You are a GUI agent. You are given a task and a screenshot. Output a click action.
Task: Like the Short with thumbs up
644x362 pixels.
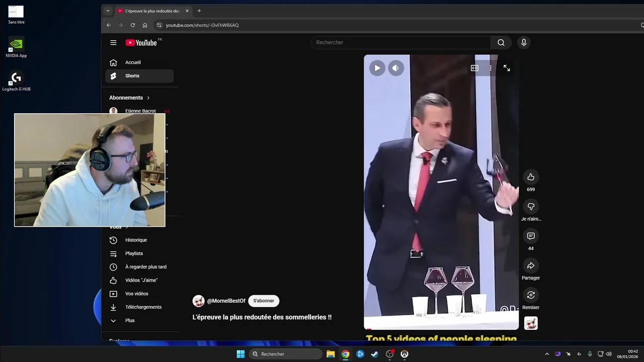click(x=531, y=177)
